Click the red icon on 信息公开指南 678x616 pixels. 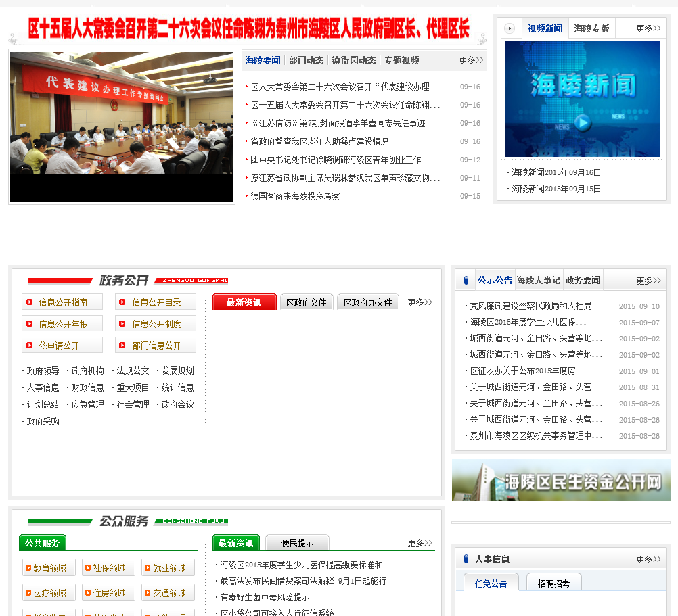tap(29, 302)
